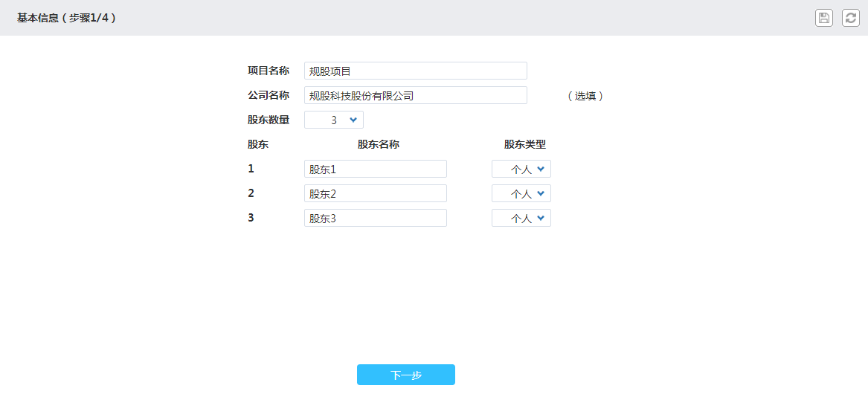Select the 股东2 name input field
This screenshot has width=868, height=394.
pyautogui.click(x=376, y=193)
